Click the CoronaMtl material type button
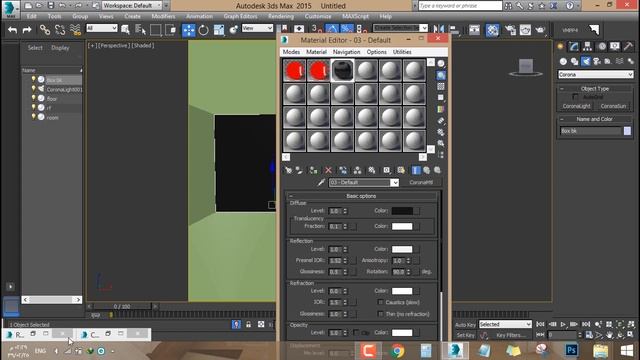 pos(421,182)
